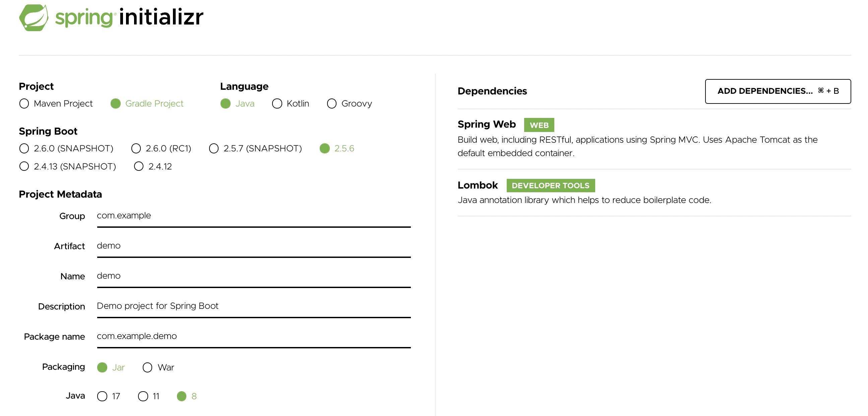868x416 pixels.
Task: Choose Java version 11
Action: click(x=143, y=397)
